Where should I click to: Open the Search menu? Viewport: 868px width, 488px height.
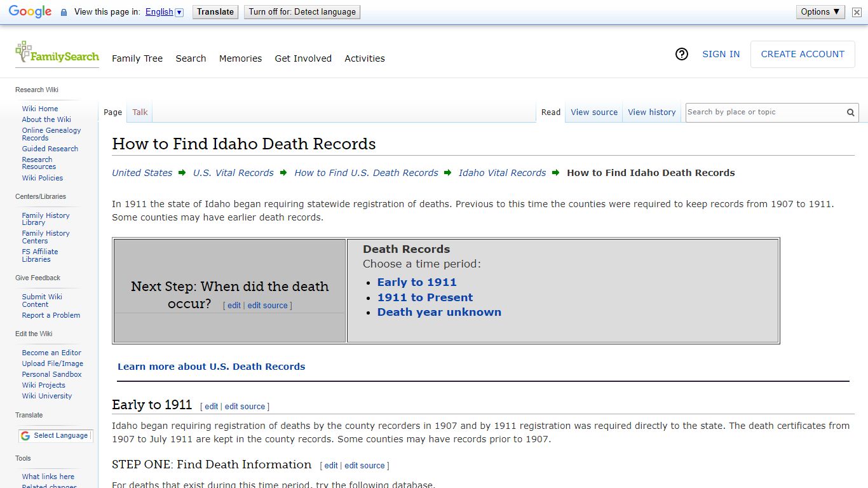point(191,58)
